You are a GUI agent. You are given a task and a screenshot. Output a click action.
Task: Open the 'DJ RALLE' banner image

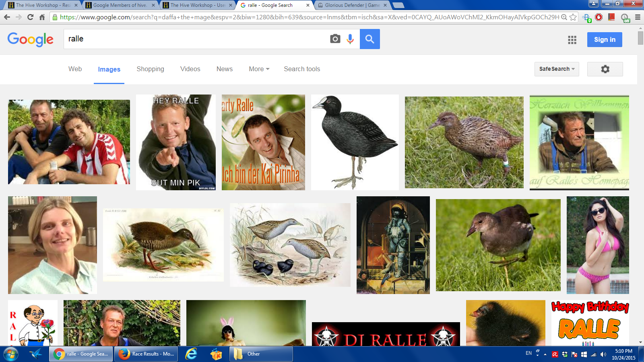pyautogui.click(x=386, y=334)
